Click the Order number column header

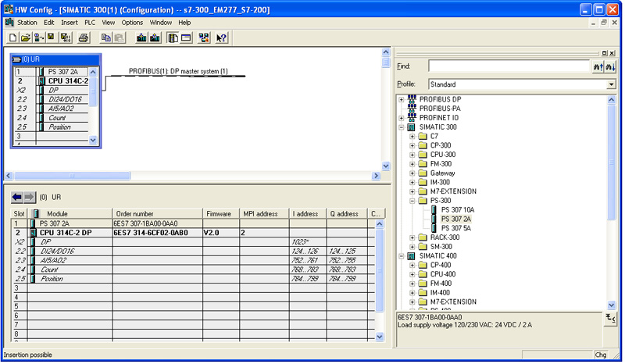tap(158, 214)
